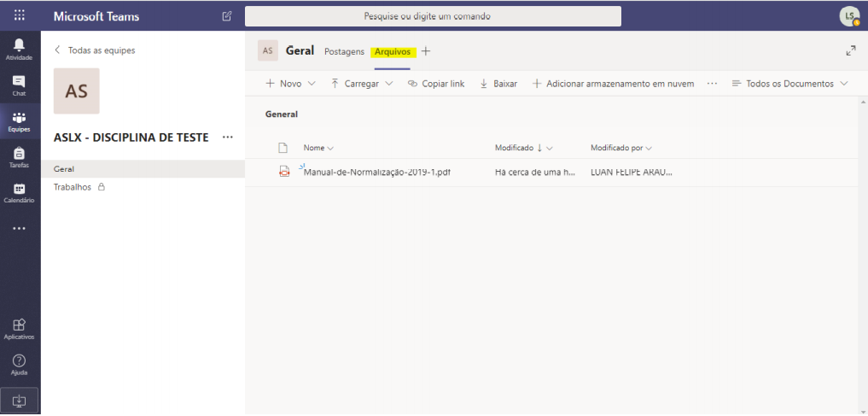Open more options for ASLX team
Screen dimensions: 868x416
228,138
